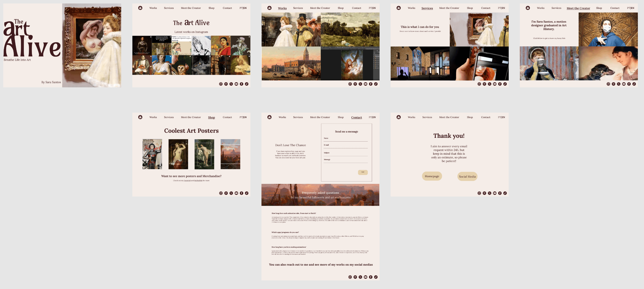The image size is (644, 289).
Task: Click home icon on the Instagram feed page
Action: 140,8
